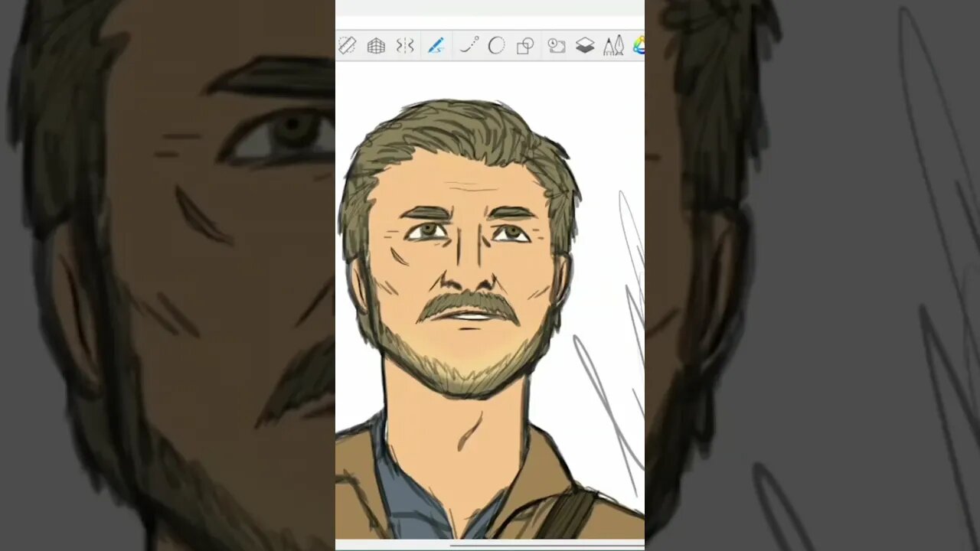This screenshot has width=980, height=551.
Task: Select the highlighted blue Steady Stroke pen tool
Action: click(436, 46)
